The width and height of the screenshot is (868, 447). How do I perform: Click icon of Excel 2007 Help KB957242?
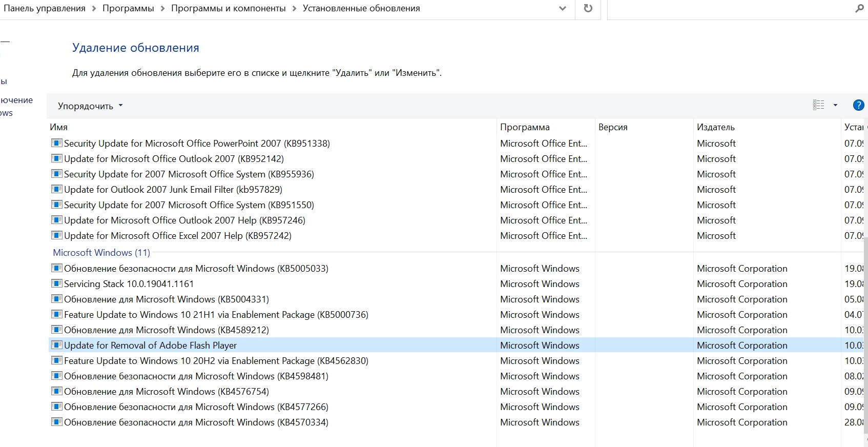(x=57, y=235)
